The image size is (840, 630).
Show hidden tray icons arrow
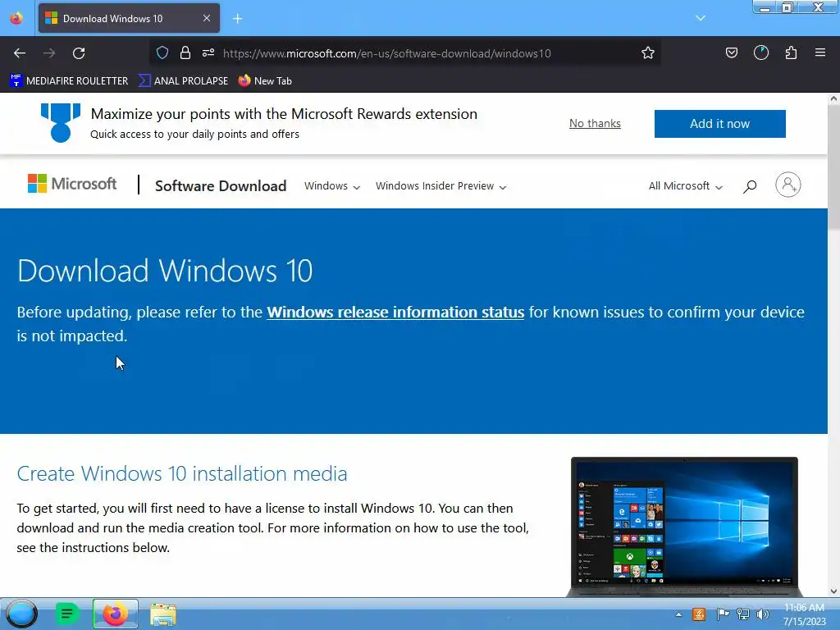click(x=678, y=614)
